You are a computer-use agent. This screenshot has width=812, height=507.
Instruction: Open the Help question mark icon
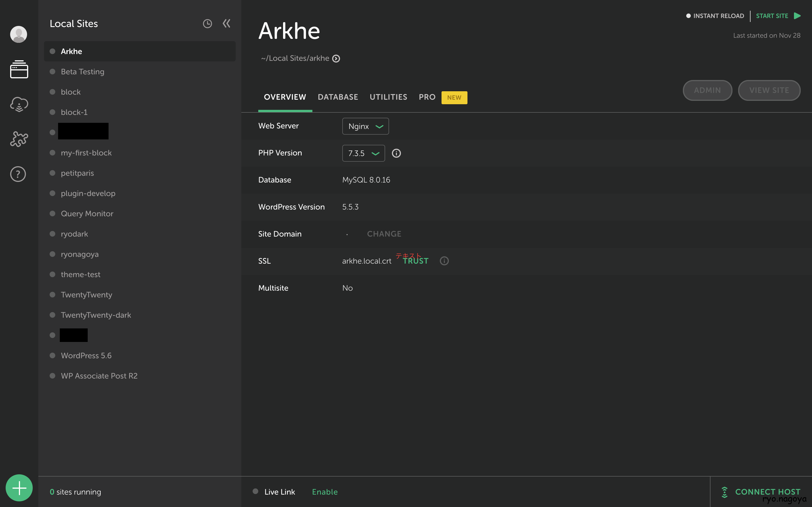point(18,174)
